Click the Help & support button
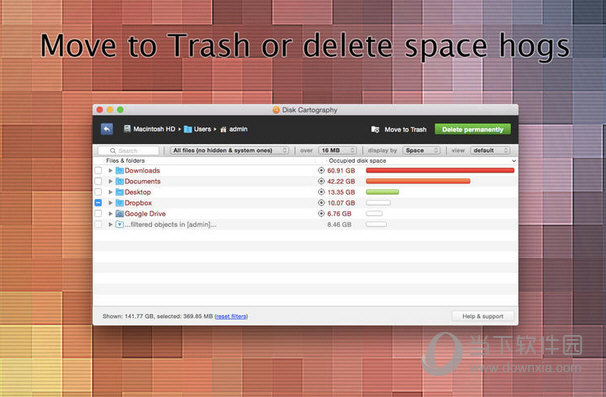Screen dimensions: 606x397 pos(483,316)
